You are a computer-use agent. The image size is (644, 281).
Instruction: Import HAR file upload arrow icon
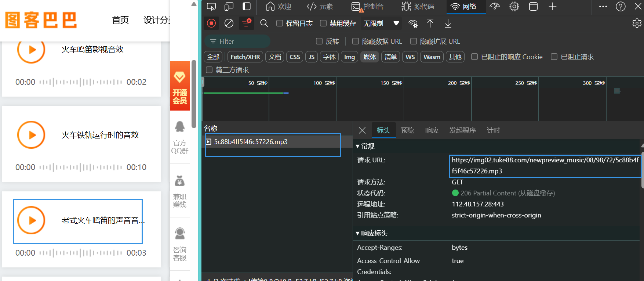click(430, 23)
